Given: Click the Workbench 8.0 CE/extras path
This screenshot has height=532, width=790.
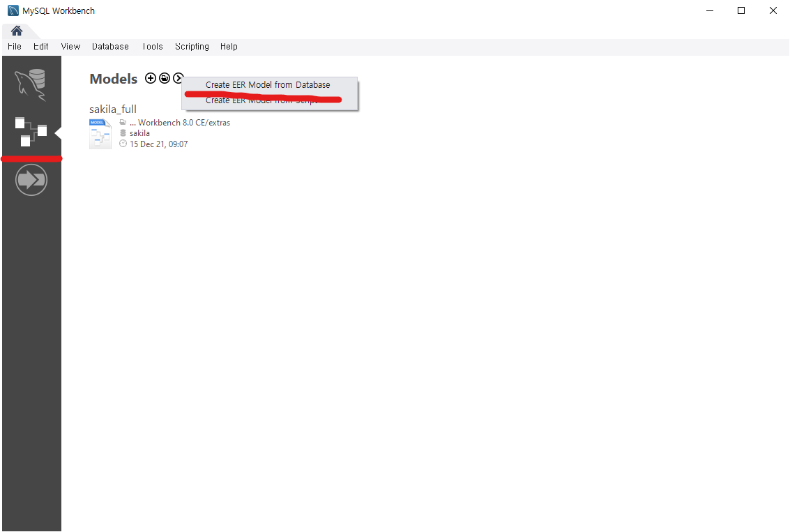Looking at the screenshot, I should coord(180,123).
